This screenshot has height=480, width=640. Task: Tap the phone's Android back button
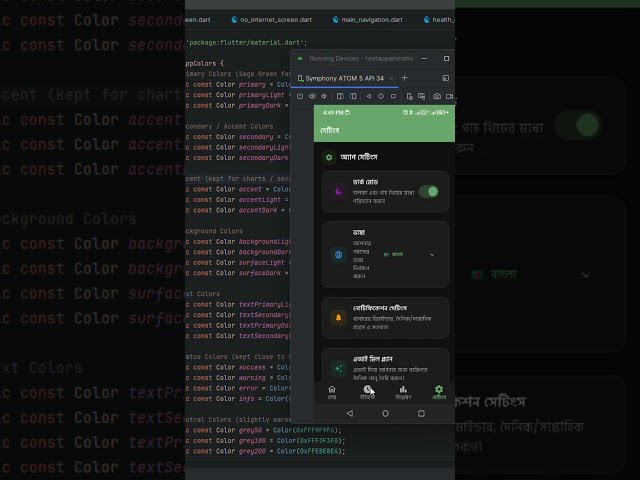350,413
